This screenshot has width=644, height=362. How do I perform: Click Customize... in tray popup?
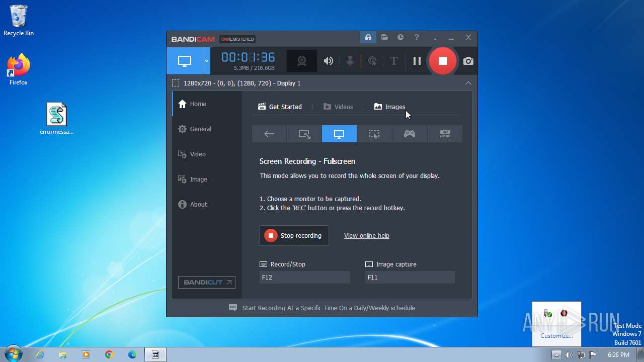click(556, 336)
